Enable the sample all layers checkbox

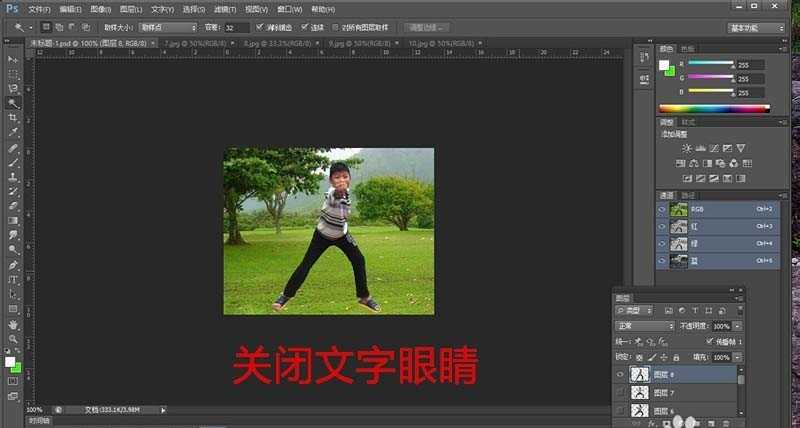point(334,27)
